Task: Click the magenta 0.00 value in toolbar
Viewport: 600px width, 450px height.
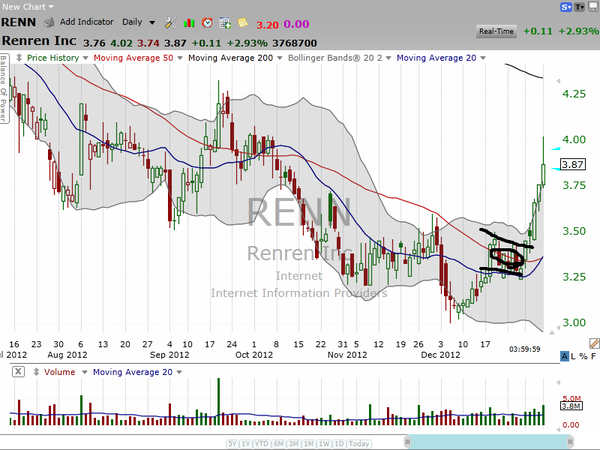Action: 296,24
